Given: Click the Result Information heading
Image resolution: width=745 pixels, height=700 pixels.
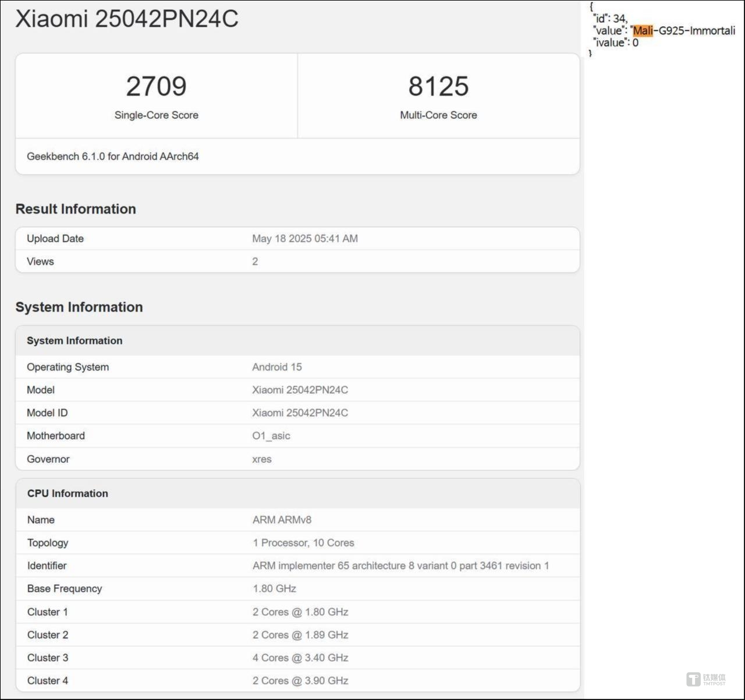Looking at the screenshot, I should pos(76,209).
